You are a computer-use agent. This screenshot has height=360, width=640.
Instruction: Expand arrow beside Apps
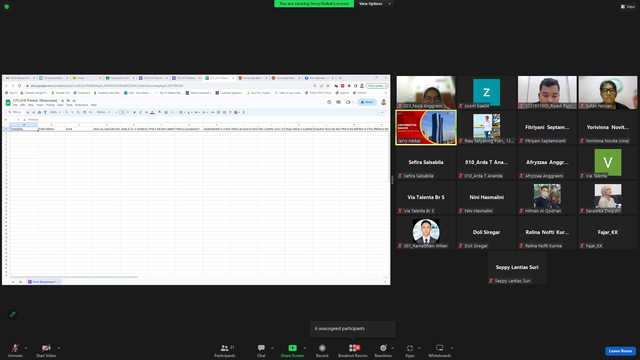tap(419, 348)
